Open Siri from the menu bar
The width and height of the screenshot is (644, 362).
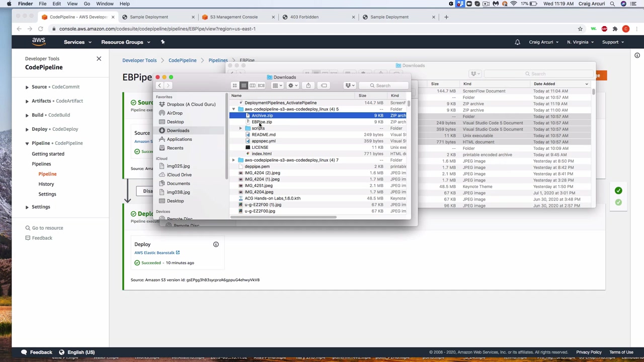pos(624,4)
